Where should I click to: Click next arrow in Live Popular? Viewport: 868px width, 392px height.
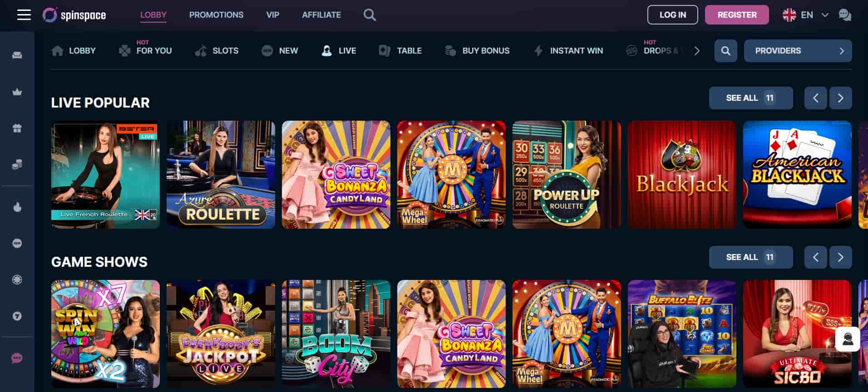point(840,98)
